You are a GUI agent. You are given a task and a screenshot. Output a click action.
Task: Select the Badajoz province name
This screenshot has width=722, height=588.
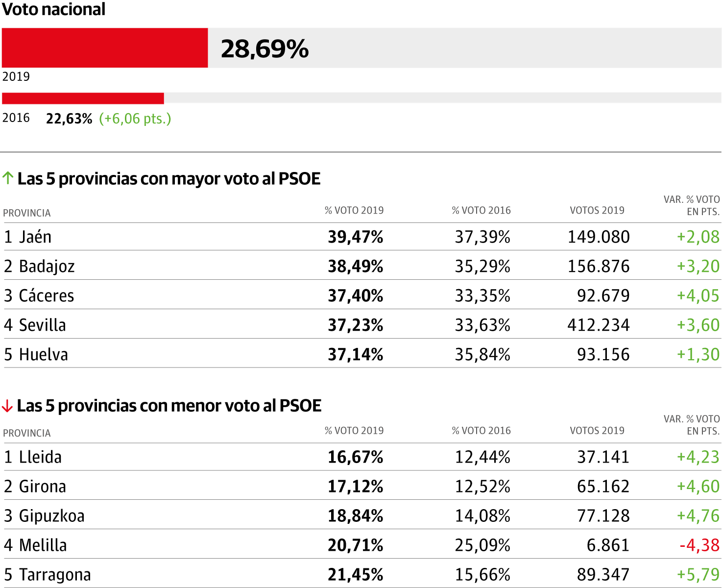click(47, 266)
